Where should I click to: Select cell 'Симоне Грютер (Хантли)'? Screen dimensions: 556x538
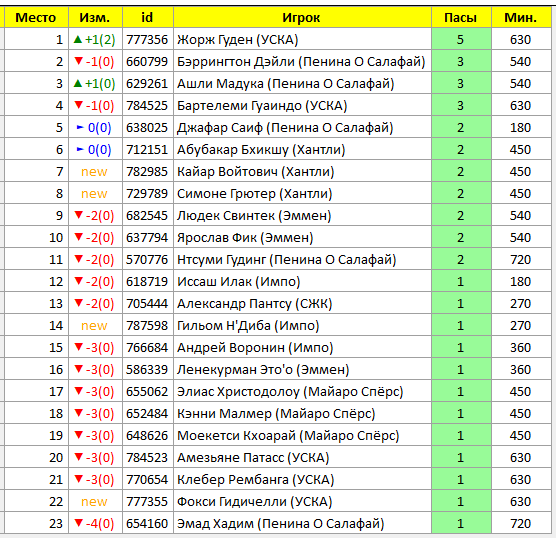click(302, 193)
